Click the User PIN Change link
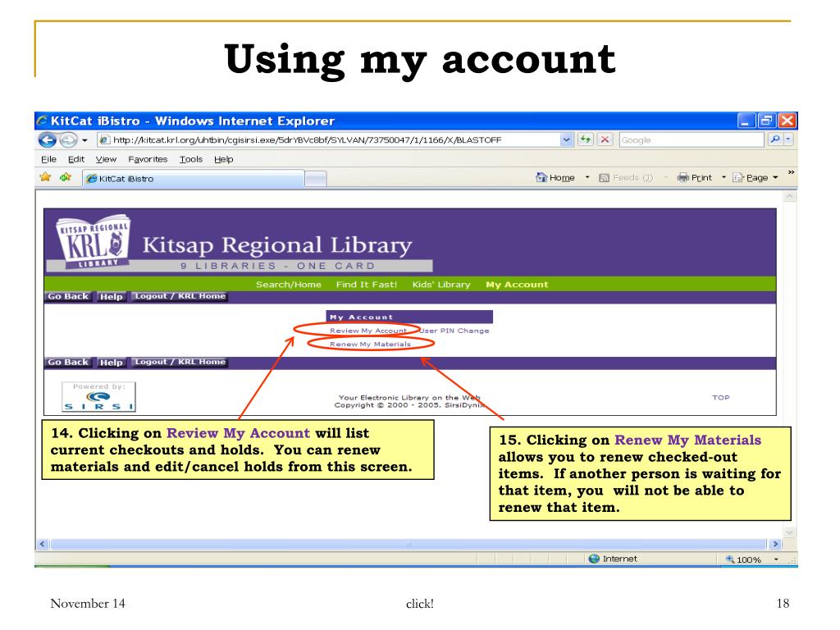 454,331
